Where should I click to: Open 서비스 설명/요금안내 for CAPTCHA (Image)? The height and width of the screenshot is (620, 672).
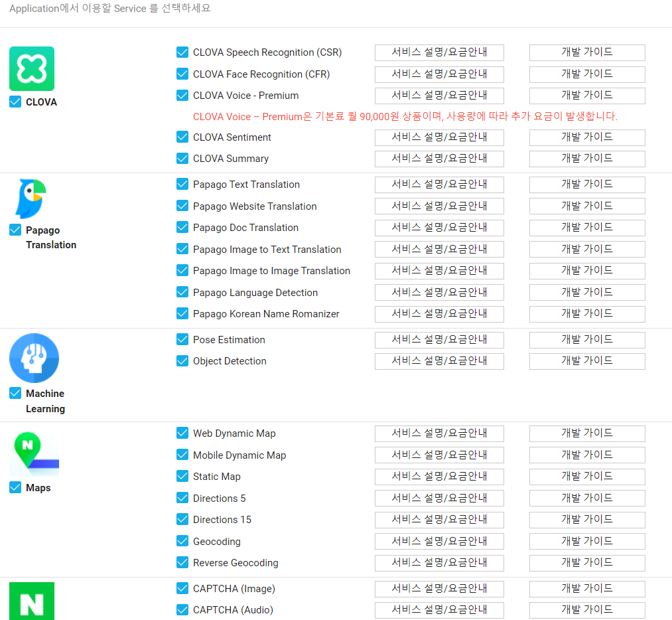(439, 588)
